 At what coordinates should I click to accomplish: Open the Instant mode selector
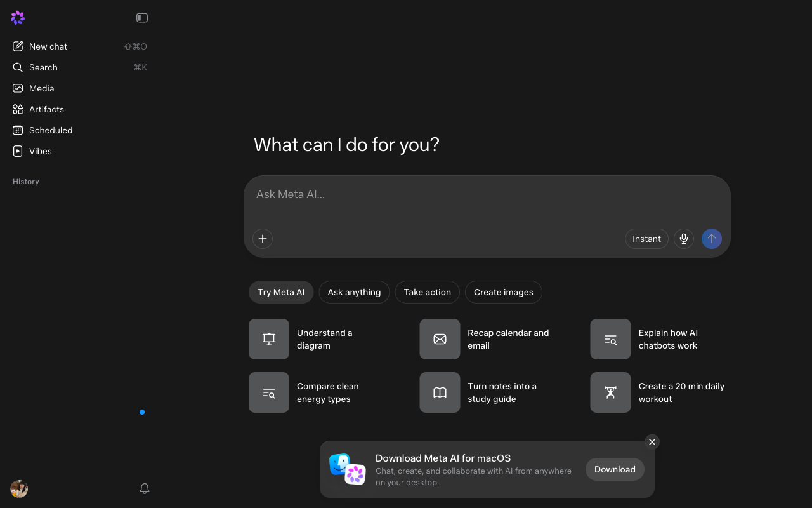pos(646,239)
